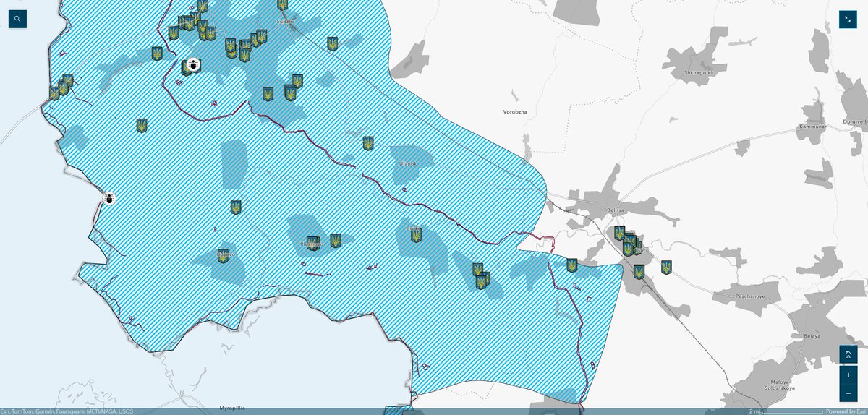Open the map search tool
The width and height of the screenshot is (868, 415).
(17, 19)
